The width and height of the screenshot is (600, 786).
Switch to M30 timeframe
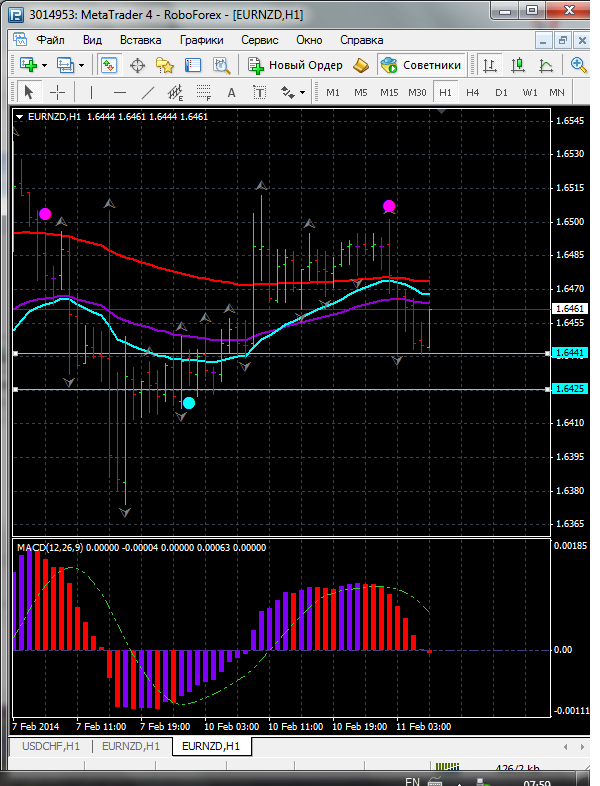[417, 93]
